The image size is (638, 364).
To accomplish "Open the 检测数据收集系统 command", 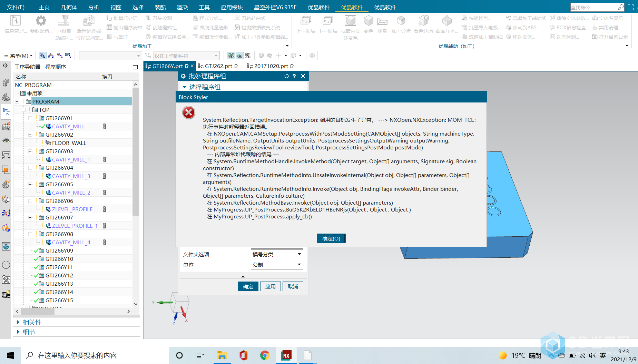I will 257,28.
